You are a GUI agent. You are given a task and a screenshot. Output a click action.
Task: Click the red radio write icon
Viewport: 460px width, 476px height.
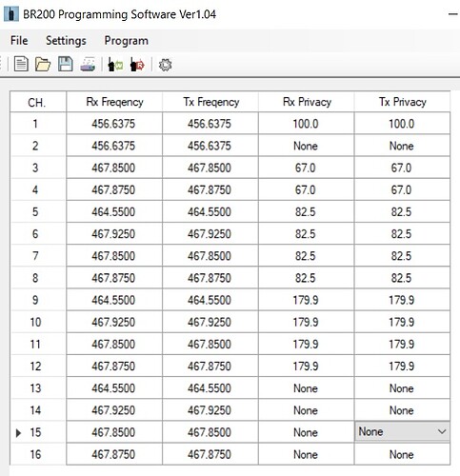[x=137, y=65]
